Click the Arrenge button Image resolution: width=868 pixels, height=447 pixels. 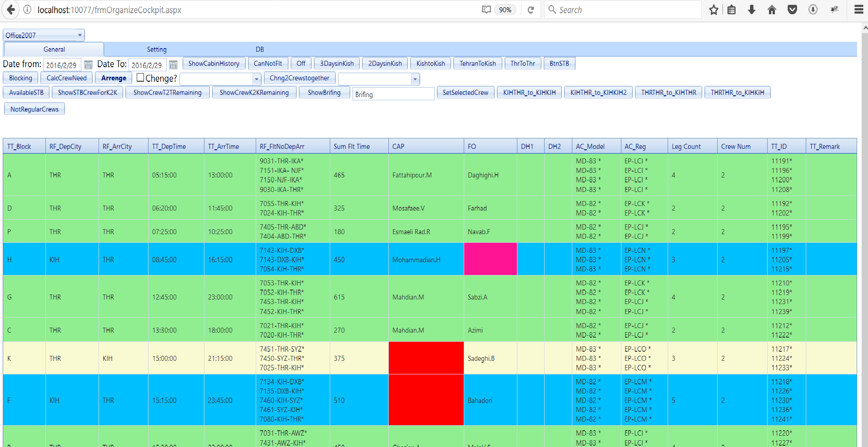coord(114,78)
